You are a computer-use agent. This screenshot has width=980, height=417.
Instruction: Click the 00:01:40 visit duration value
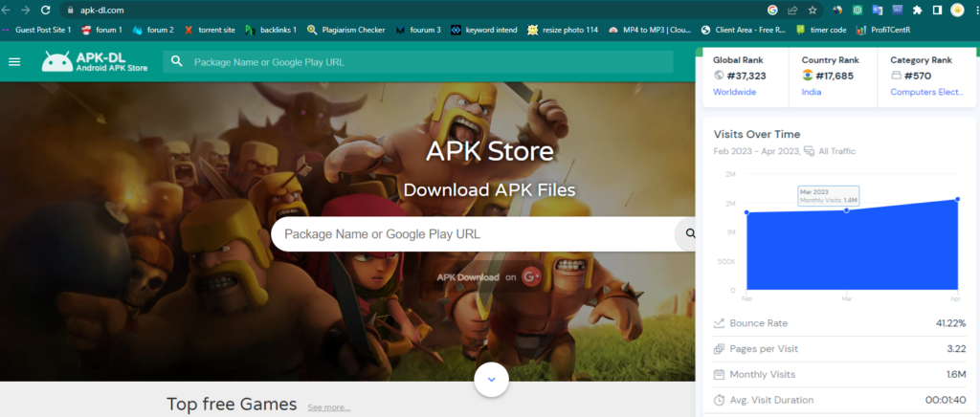pos(946,400)
